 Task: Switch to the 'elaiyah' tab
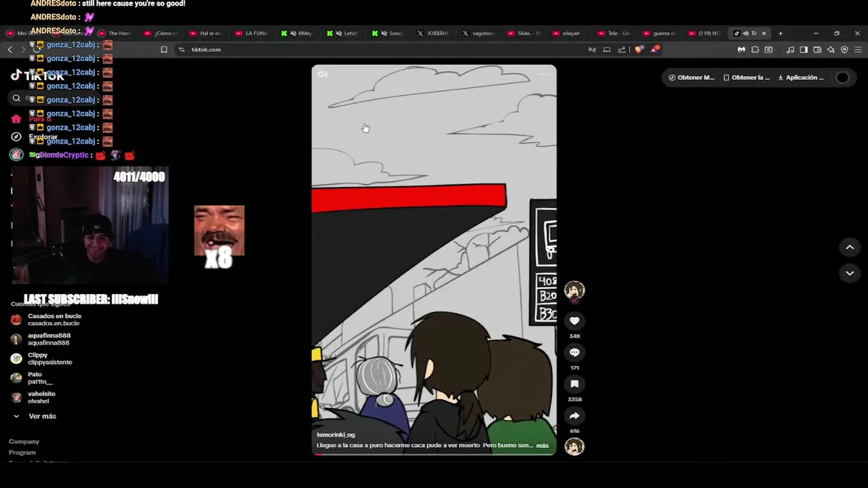568,33
